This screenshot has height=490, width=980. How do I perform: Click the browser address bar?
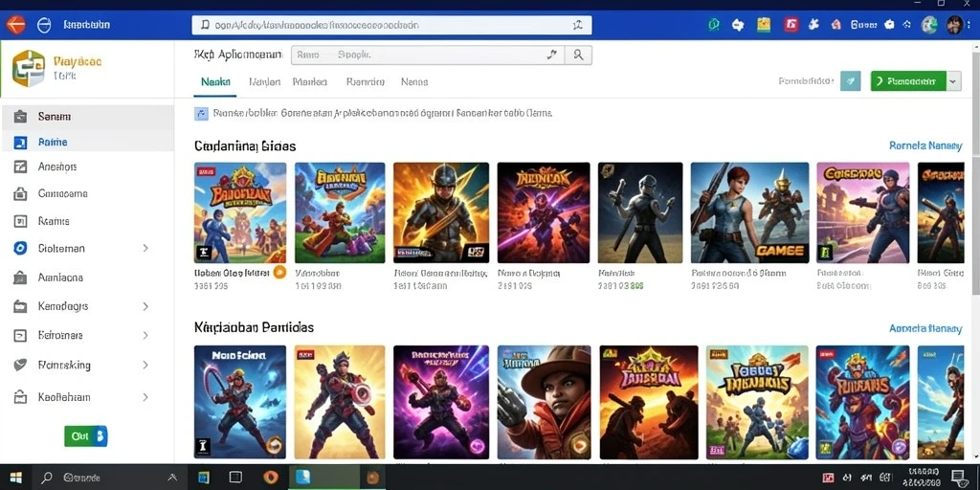(x=391, y=25)
